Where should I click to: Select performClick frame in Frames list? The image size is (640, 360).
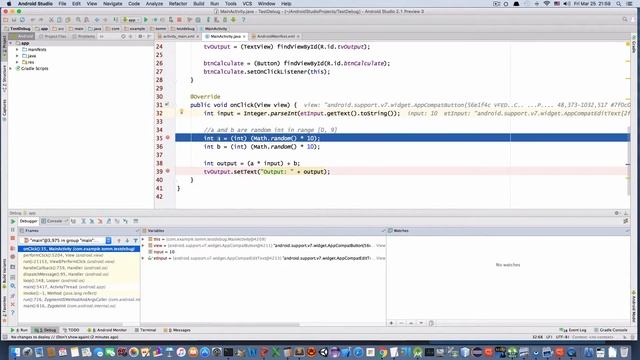[79, 255]
